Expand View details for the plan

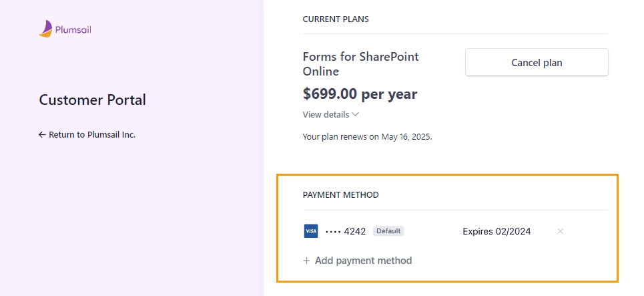330,115
